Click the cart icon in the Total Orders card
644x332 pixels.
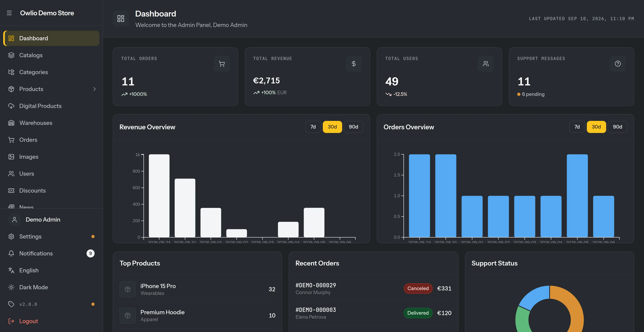222,64
